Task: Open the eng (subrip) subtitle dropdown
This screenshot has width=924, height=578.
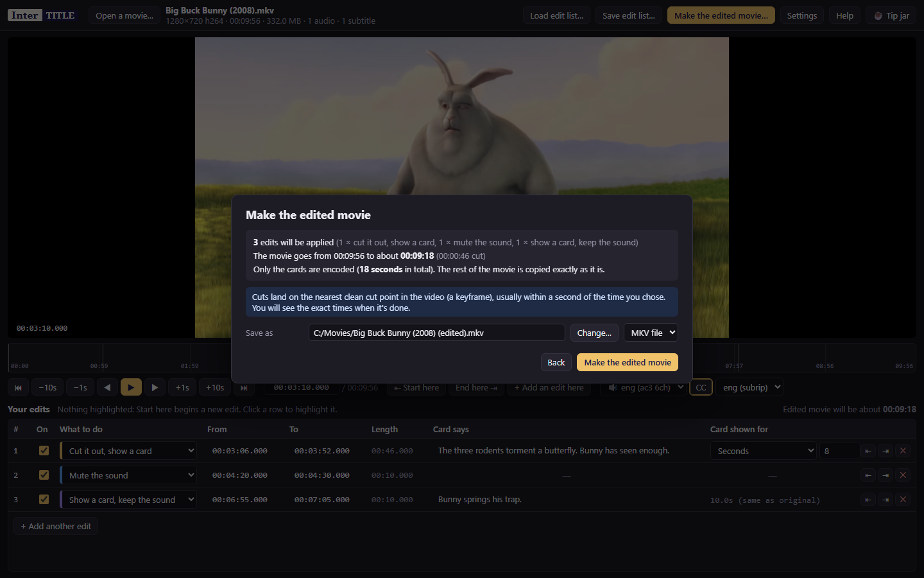Action: coord(749,387)
